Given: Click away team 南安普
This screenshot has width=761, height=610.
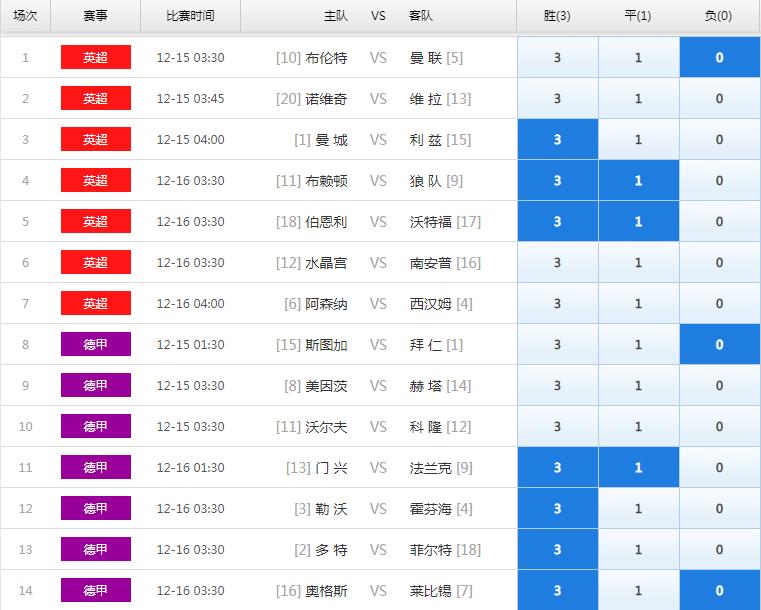Looking at the screenshot, I should tap(430, 263).
